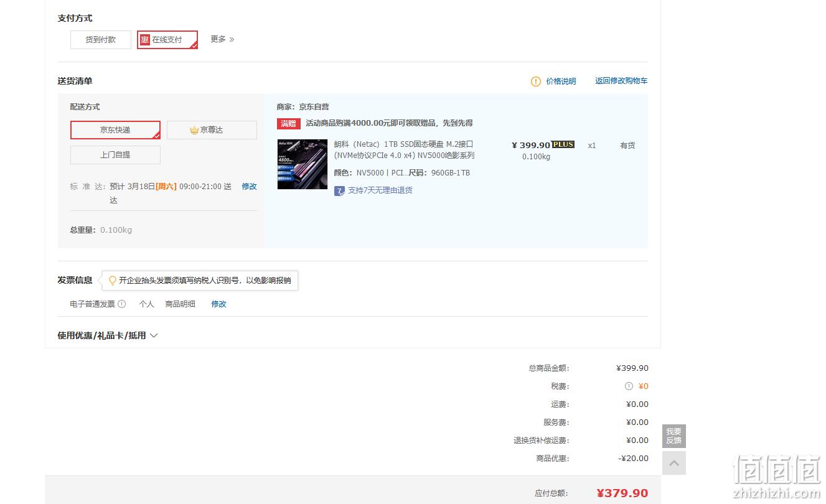Click the 个人 invoice title text

146,304
